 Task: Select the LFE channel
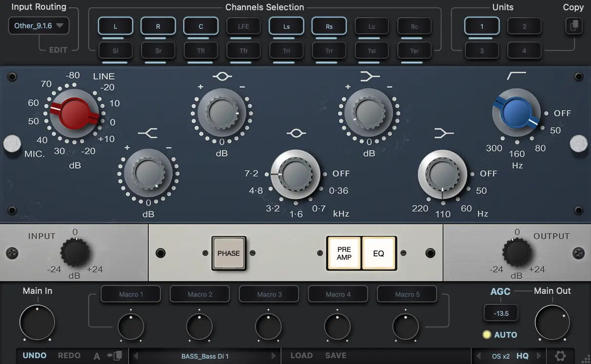coord(243,26)
